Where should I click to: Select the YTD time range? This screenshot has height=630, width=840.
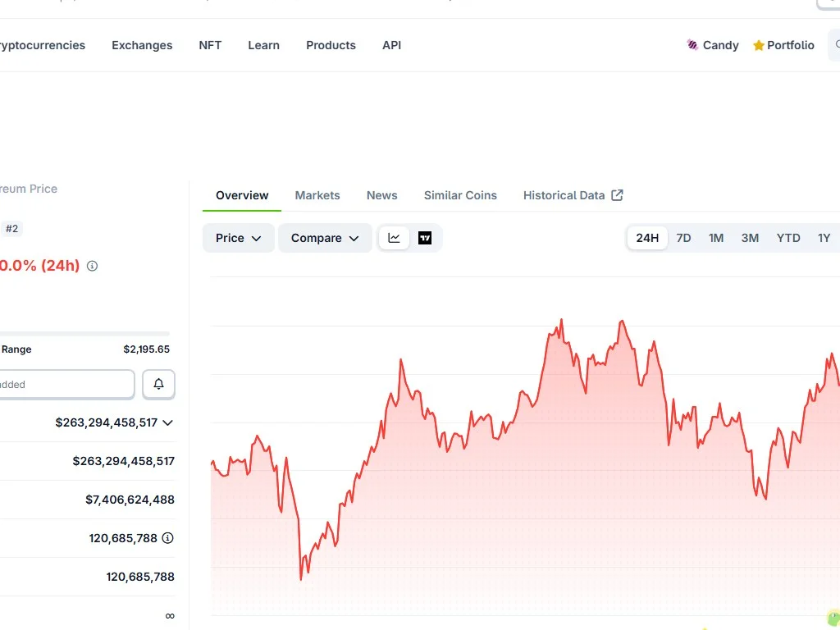(788, 238)
